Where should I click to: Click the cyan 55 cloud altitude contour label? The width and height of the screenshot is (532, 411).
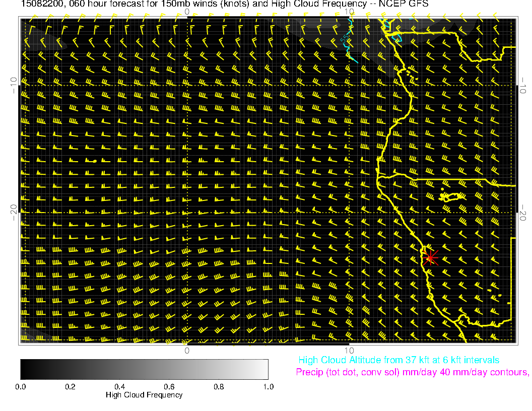345,39
